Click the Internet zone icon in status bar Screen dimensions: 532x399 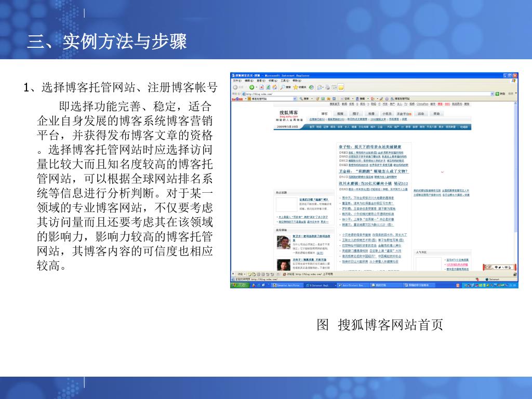click(487, 280)
